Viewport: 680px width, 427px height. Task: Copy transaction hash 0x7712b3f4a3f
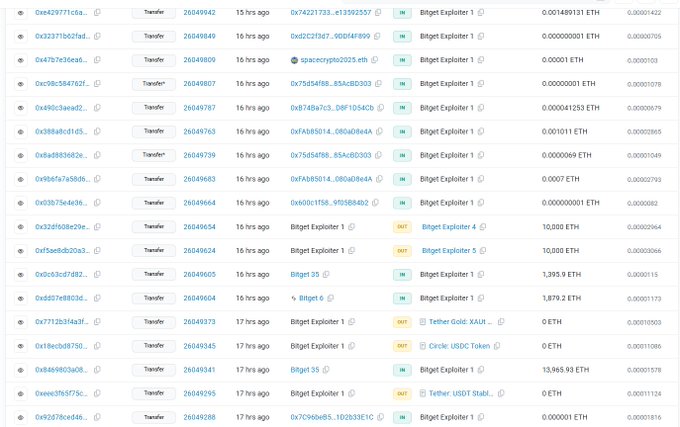(x=97, y=322)
